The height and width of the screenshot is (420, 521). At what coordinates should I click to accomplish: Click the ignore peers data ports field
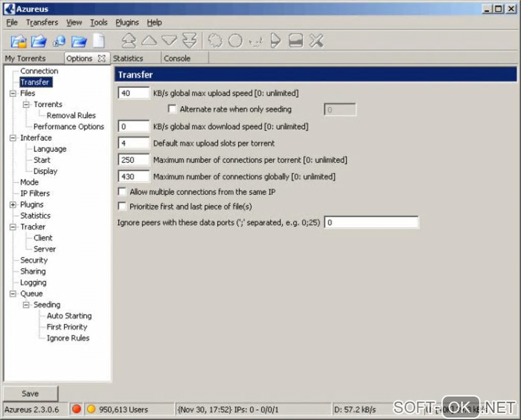[371, 222]
